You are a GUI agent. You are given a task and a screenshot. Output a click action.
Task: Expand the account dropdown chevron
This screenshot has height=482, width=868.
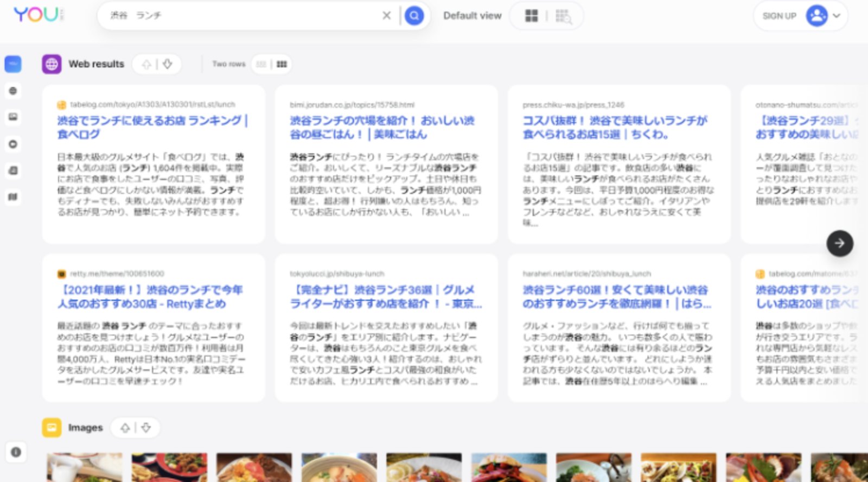(837, 16)
